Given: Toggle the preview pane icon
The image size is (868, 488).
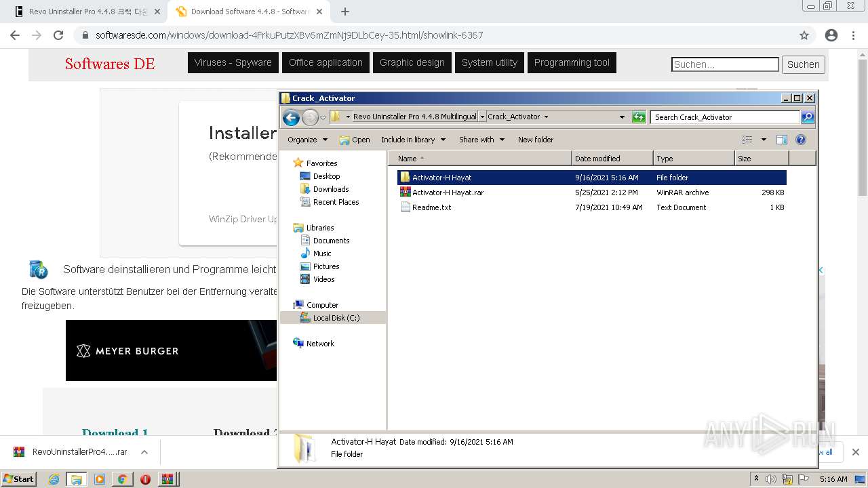Looking at the screenshot, I should 782,140.
